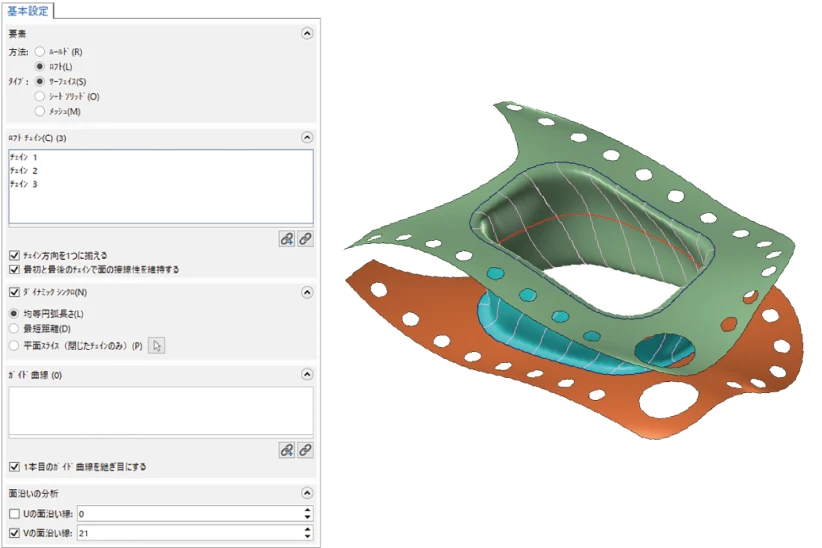The height and width of the screenshot is (548, 822).
Task: Click add chain icon under loft chains list
Action: coord(287,238)
